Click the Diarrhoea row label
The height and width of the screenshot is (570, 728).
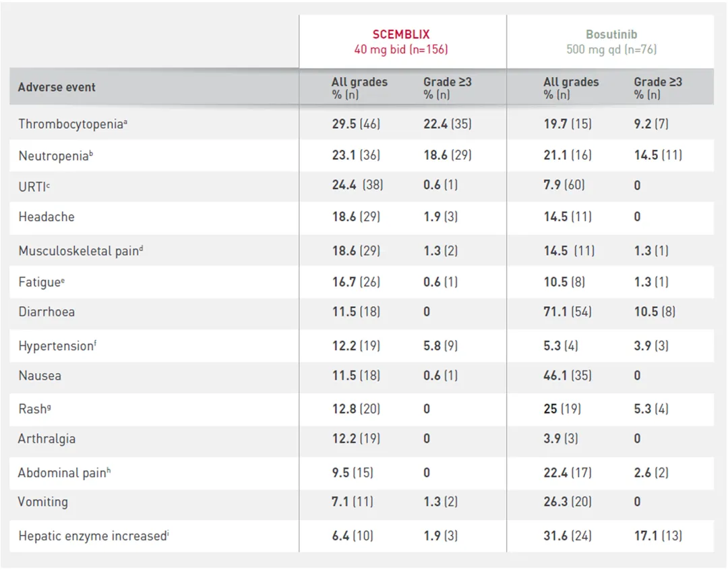[47, 312]
